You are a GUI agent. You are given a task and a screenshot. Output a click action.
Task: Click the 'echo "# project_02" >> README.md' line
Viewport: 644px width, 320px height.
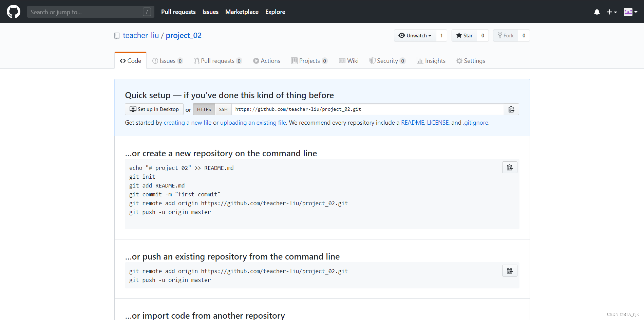coord(182,168)
